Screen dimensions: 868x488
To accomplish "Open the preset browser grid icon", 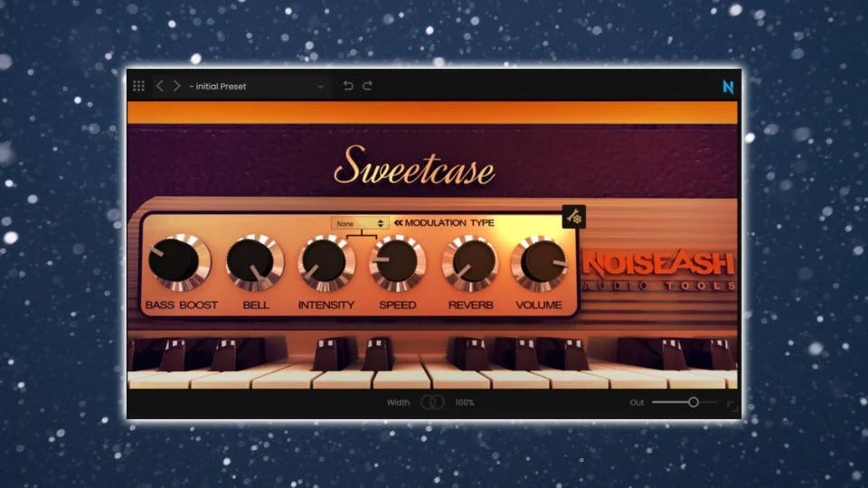I will click(x=138, y=86).
